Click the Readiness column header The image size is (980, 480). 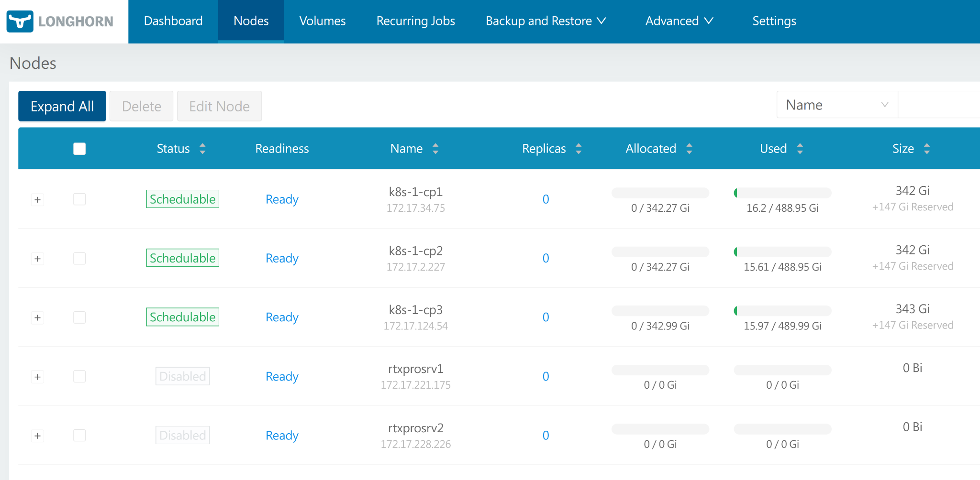pyautogui.click(x=282, y=149)
